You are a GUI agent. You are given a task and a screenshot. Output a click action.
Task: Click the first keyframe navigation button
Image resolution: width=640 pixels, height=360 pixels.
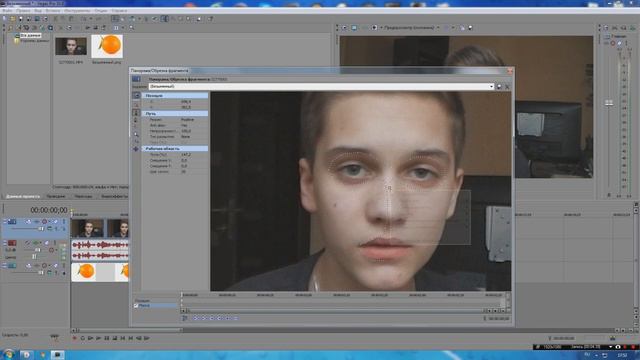(x=196, y=318)
